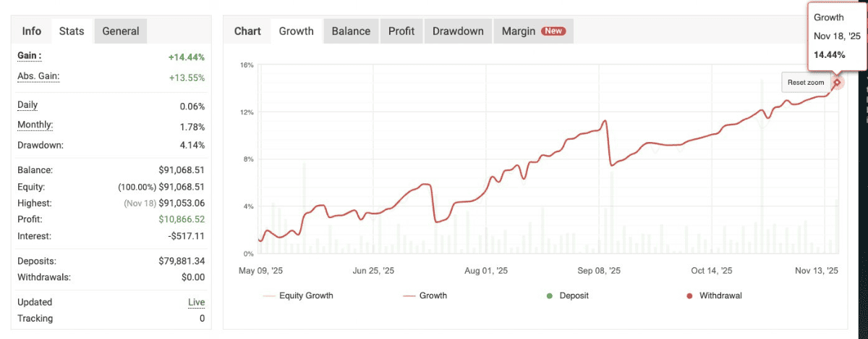Switch to the Balance chart tab
Image resolution: width=868 pixels, height=339 pixels.
[351, 31]
